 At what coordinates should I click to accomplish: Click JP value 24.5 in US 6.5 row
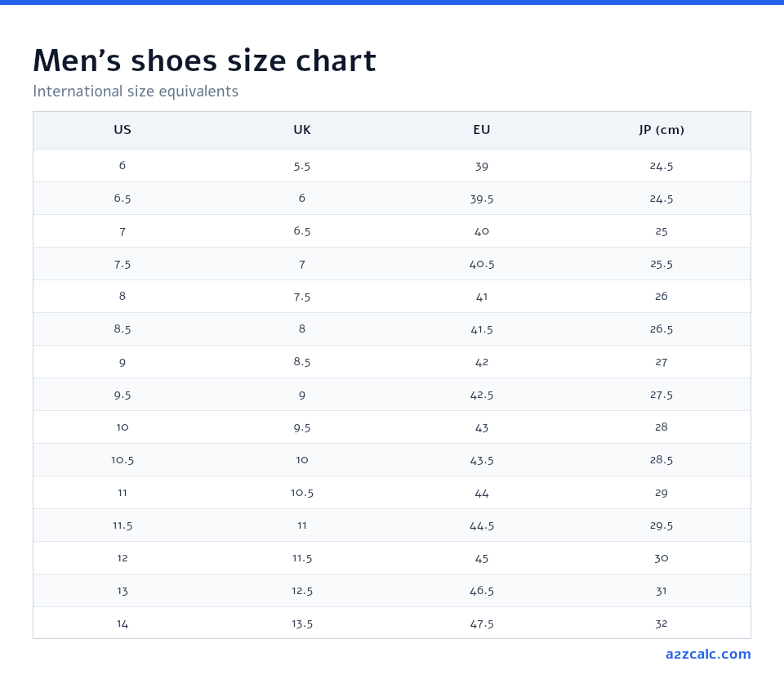coord(661,199)
